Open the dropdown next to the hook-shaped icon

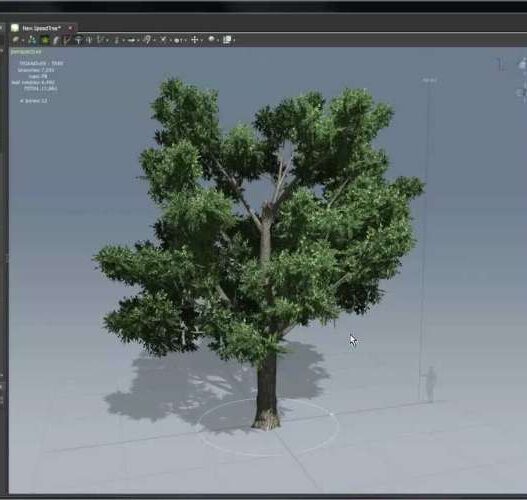[154, 41]
